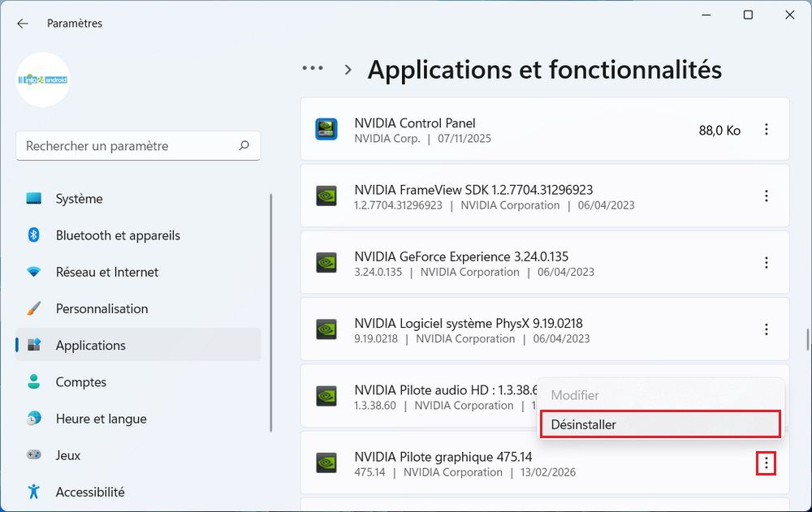Open options for NVIDIA FrameView SDK
The width and height of the screenshot is (812, 512).
click(767, 196)
